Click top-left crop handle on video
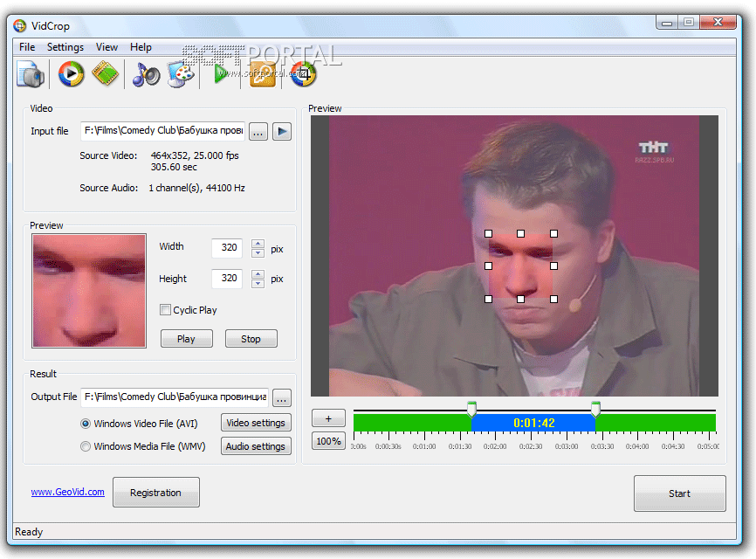Image resolution: width=756 pixels, height=559 pixels. pyautogui.click(x=488, y=233)
